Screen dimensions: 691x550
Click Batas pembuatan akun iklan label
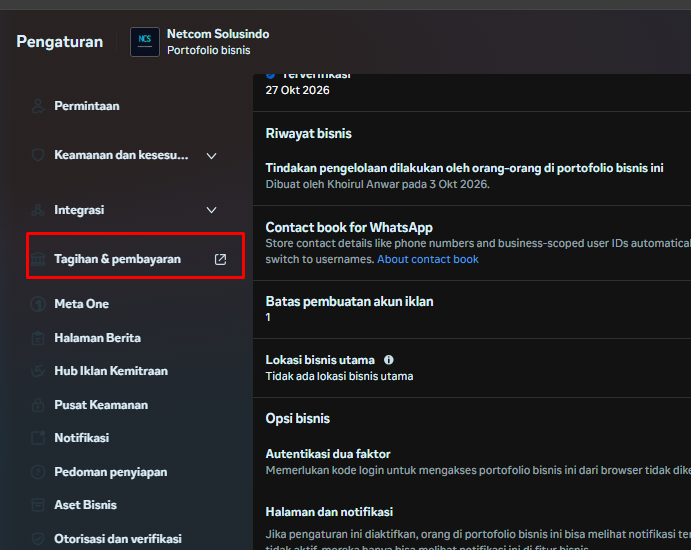pos(349,301)
